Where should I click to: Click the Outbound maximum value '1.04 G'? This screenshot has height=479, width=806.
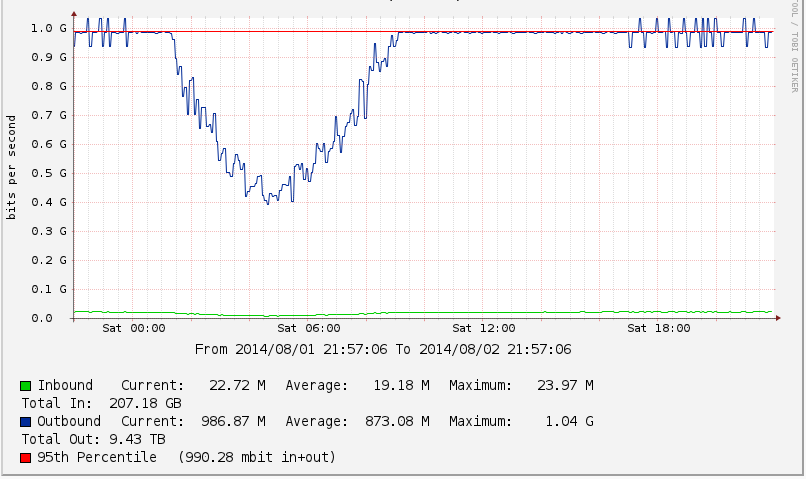pyautogui.click(x=569, y=421)
